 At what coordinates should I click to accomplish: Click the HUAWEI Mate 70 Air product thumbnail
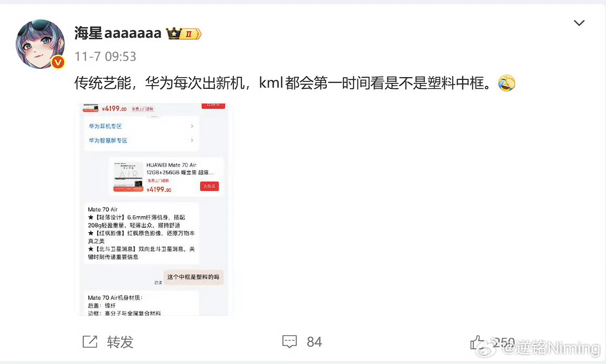(x=128, y=177)
